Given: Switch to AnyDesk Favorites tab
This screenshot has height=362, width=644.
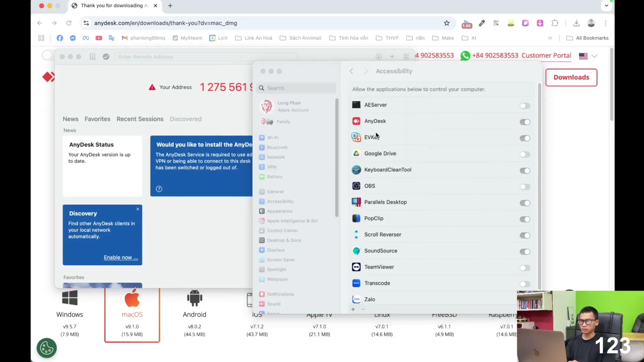Looking at the screenshot, I should [x=97, y=119].
